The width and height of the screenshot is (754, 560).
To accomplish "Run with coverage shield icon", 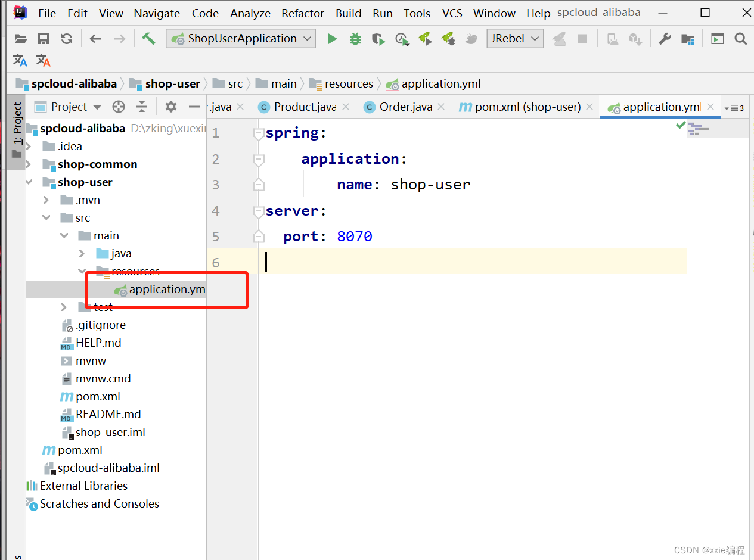I will [x=378, y=39].
